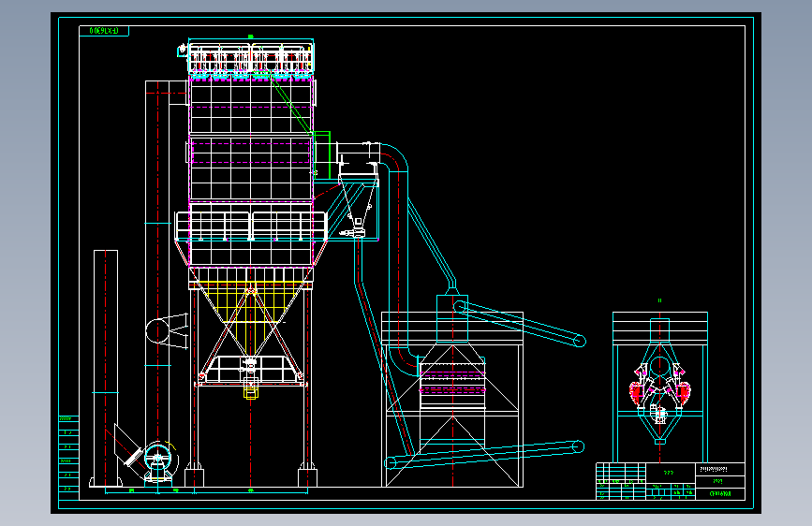This screenshot has height=526, width=812.
Task: Click the cyclone cone beside the bag filter
Action: pos(358,202)
